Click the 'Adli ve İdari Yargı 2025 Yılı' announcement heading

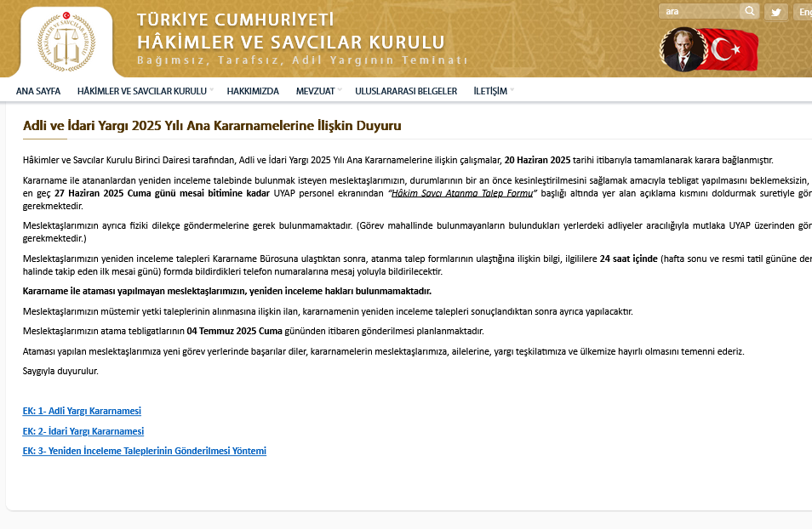[212, 126]
